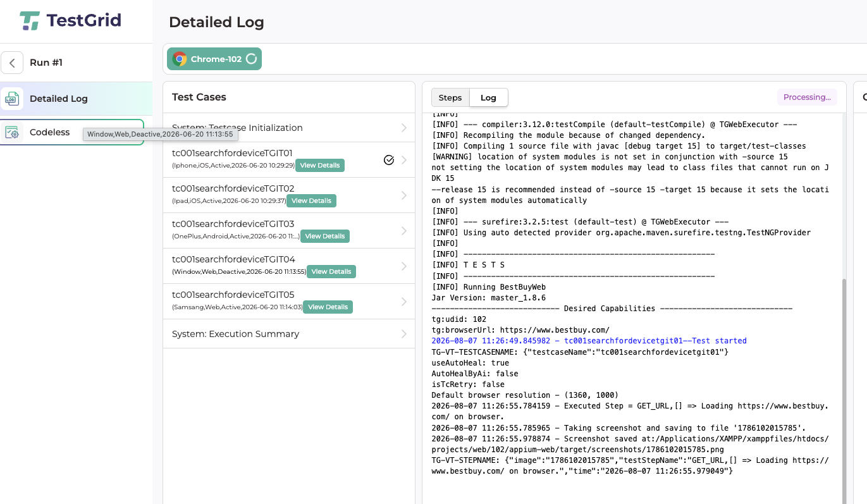Click the blue Test started log line
Screen dimensions: 867x504
point(589,341)
